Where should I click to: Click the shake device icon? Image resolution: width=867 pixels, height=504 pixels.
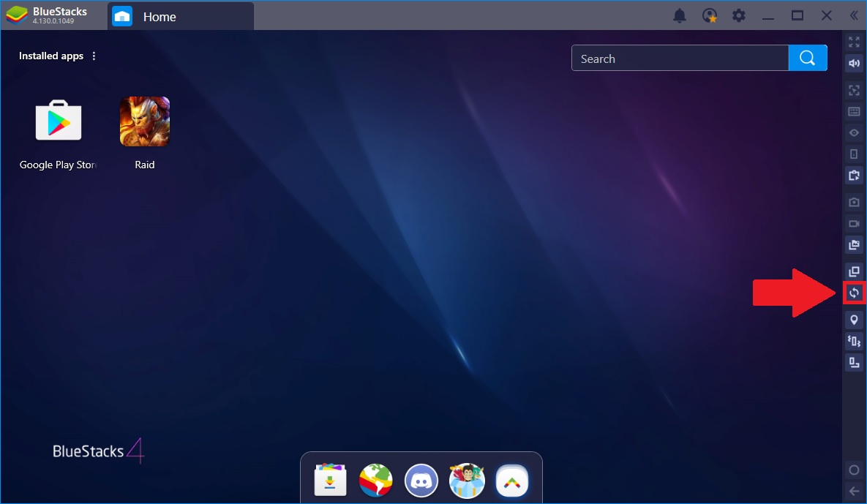[x=854, y=341]
